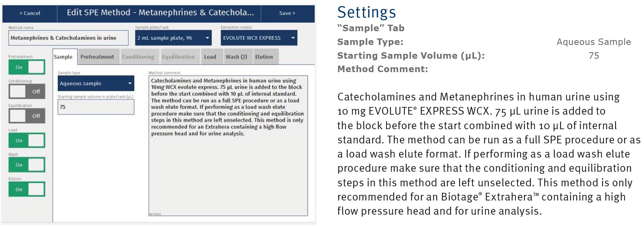Screen dimensions: 644x226
Task: Turn off the Load switch
Action: click(x=27, y=141)
